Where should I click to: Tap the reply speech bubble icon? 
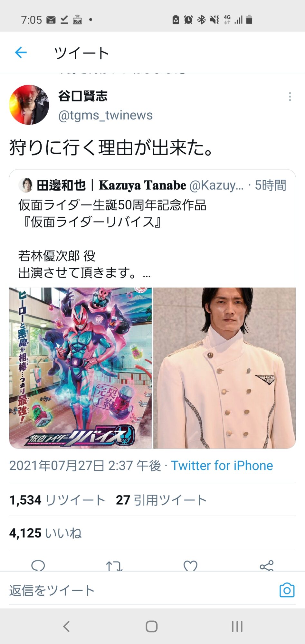coord(38,566)
